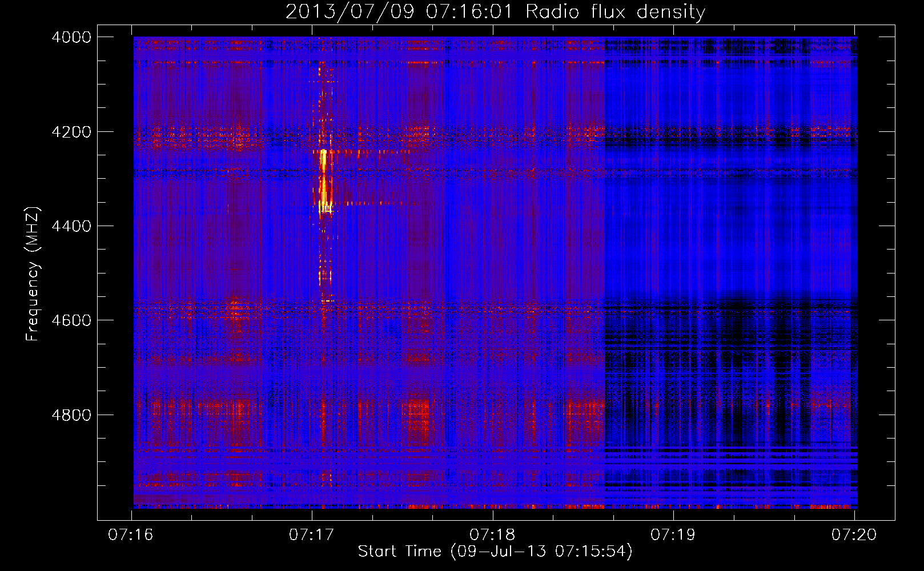Click the plot title 'Radio flux density'
This screenshot has height=571, width=924.
pos(616,12)
